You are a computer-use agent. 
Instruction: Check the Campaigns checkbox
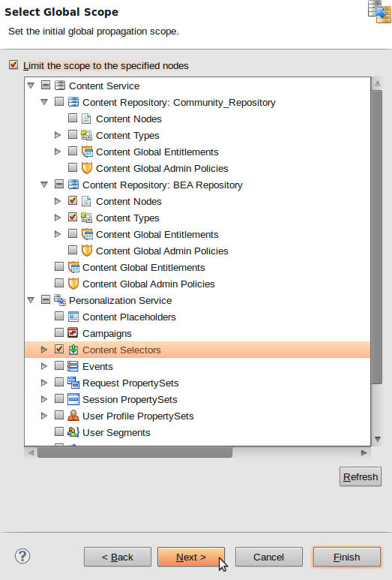(59, 332)
